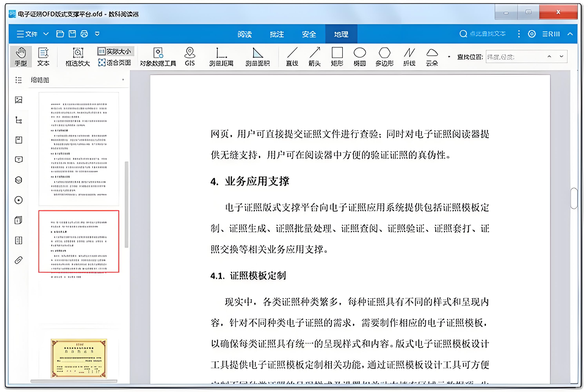Expand the 文件 menu chevron

pos(46,34)
